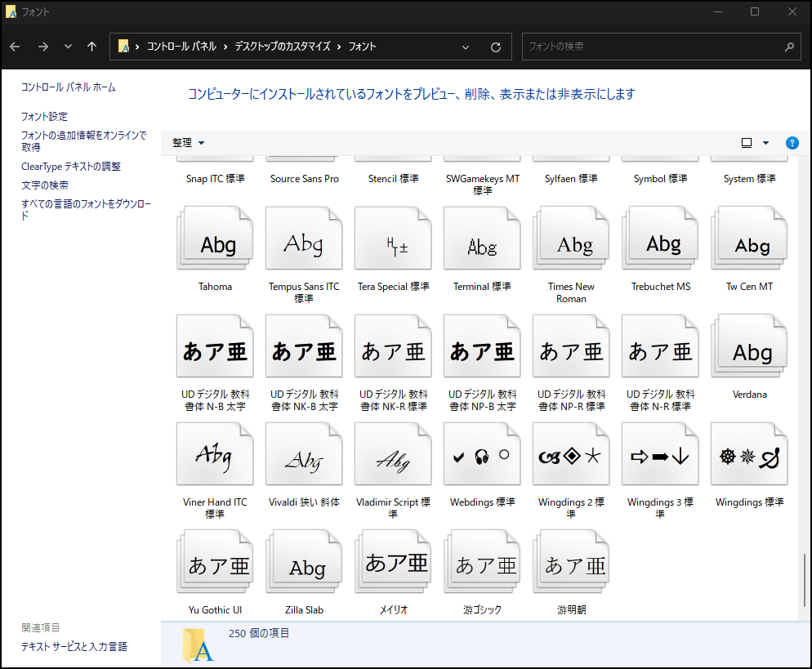Go back with the back arrow
This screenshot has height=669, width=812.
(15, 47)
